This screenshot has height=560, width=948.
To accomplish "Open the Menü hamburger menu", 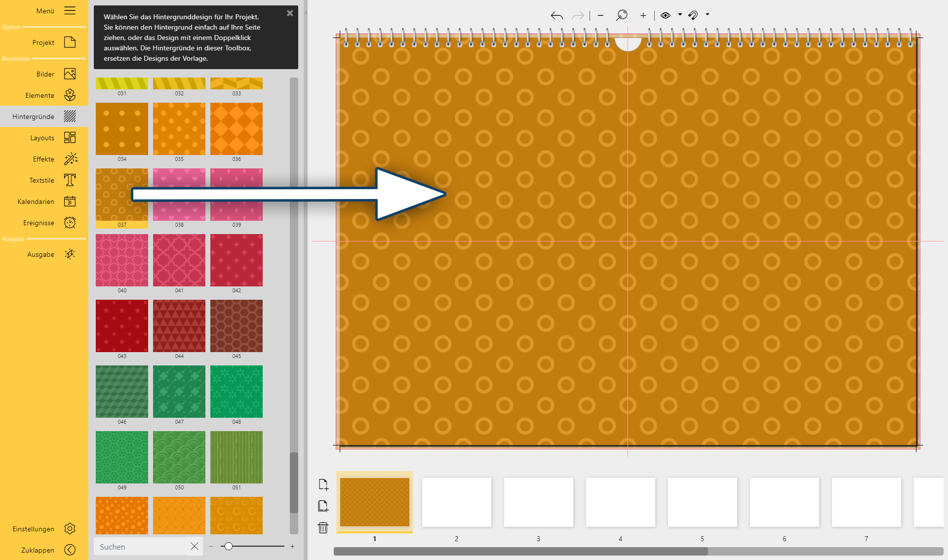I will [70, 11].
